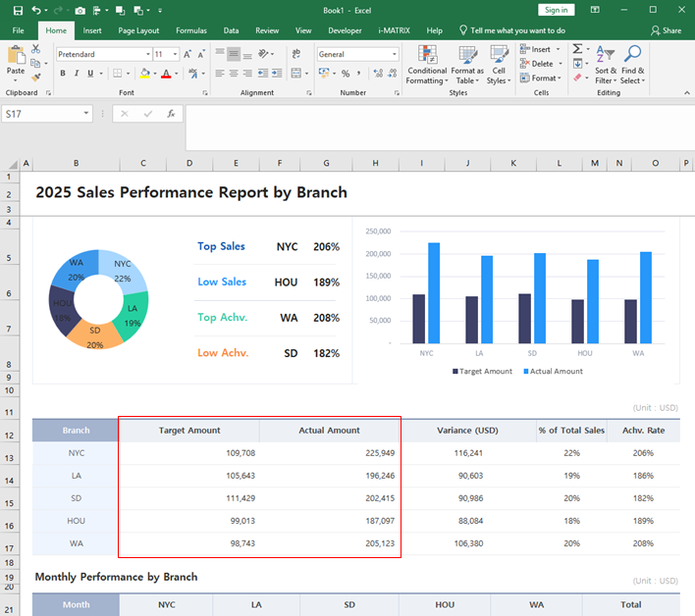Click the Cut scissors icon
Image resolution: width=695 pixels, height=616 pixels.
pos(36,49)
